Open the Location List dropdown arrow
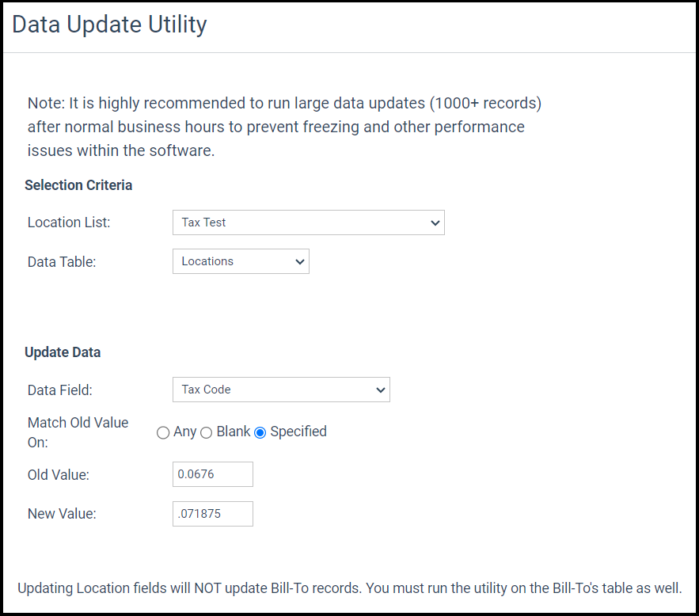Image resolution: width=699 pixels, height=616 pixels. pyautogui.click(x=435, y=223)
